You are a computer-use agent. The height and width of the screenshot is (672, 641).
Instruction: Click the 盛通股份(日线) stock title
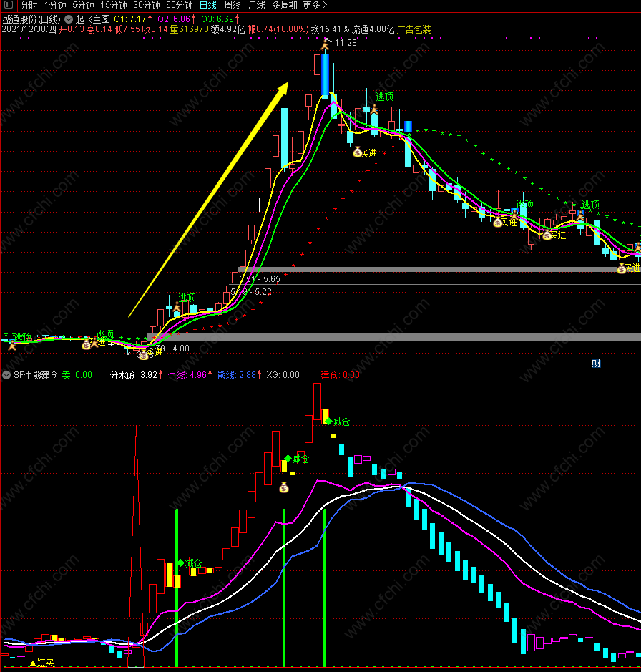point(31,19)
